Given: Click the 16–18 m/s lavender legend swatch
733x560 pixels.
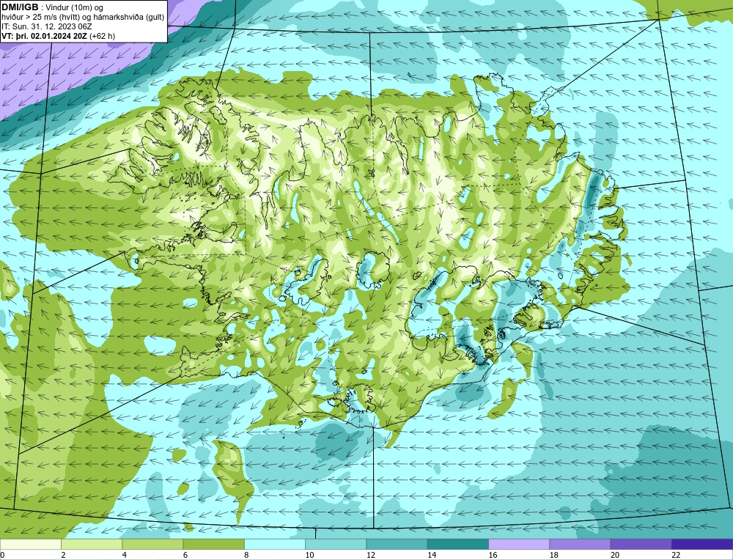Looking at the screenshot, I should [519, 544].
